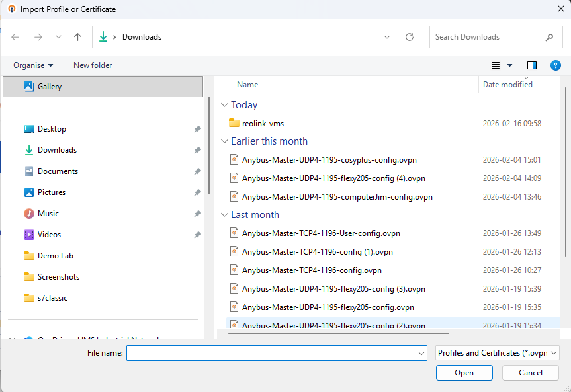Click the Up directory arrow icon
The width and height of the screenshot is (571, 392).
click(x=77, y=37)
